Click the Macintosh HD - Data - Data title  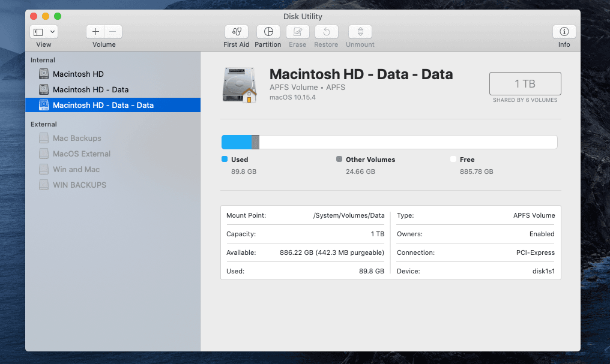(x=361, y=74)
